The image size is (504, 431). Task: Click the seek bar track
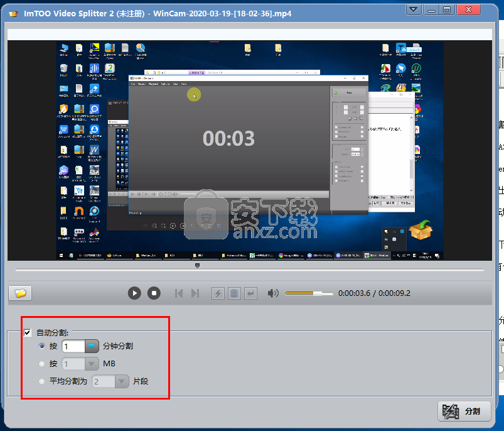click(x=250, y=270)
